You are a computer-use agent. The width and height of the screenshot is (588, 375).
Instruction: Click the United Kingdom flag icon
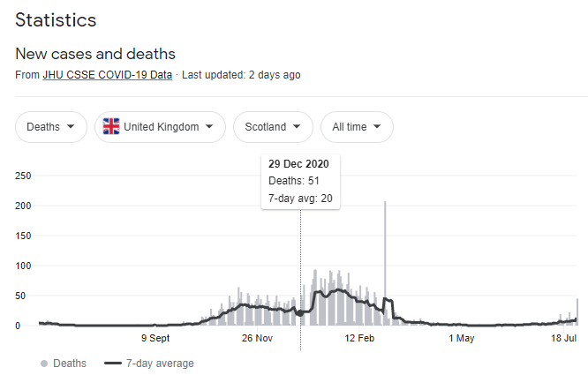111,127
